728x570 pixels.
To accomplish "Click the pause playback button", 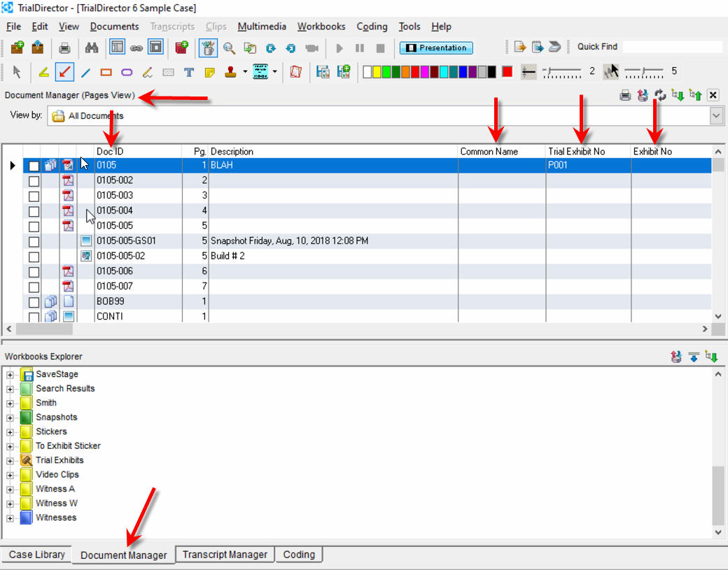I will (x=359, y=48).
